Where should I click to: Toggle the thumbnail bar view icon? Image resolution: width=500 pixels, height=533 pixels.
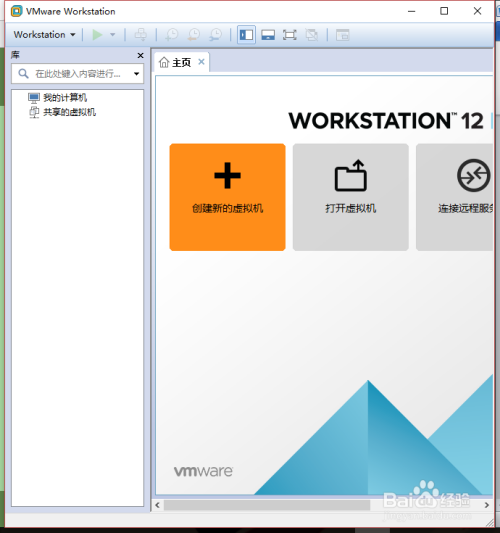click(268, 35)
